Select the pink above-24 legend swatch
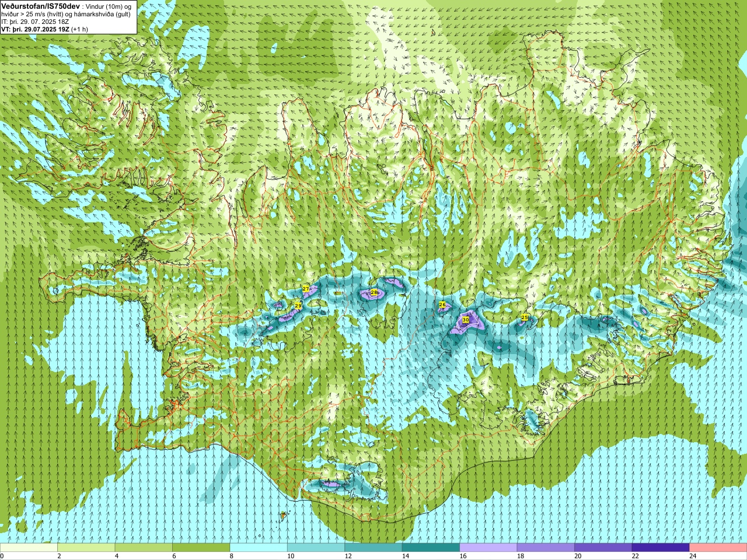 (718, 548)
